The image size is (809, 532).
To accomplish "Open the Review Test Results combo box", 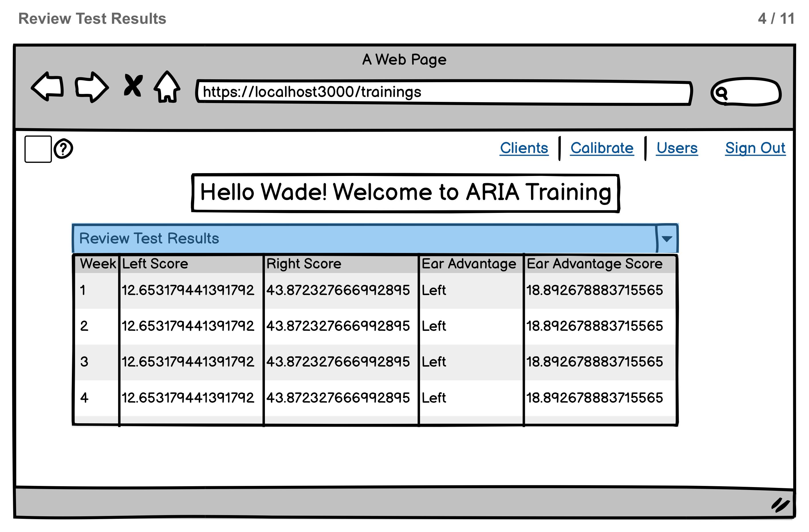I will pos(364,238).
